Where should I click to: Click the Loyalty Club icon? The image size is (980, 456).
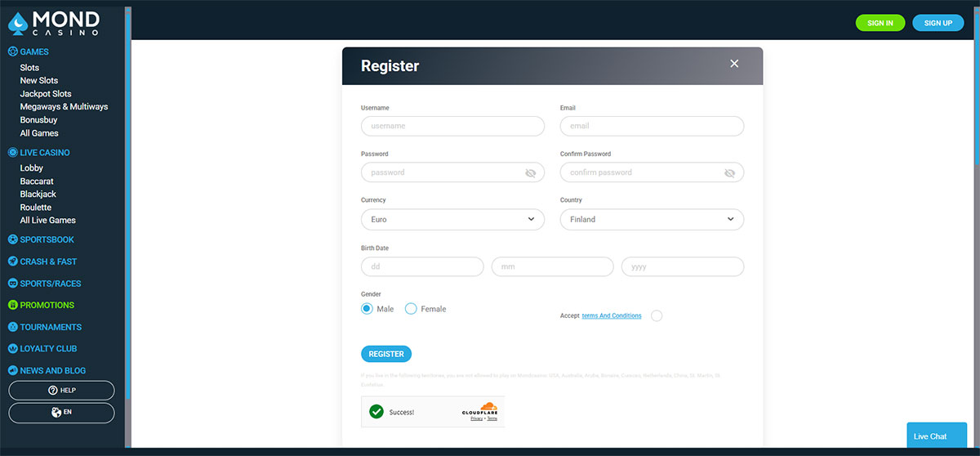point(12,348)
